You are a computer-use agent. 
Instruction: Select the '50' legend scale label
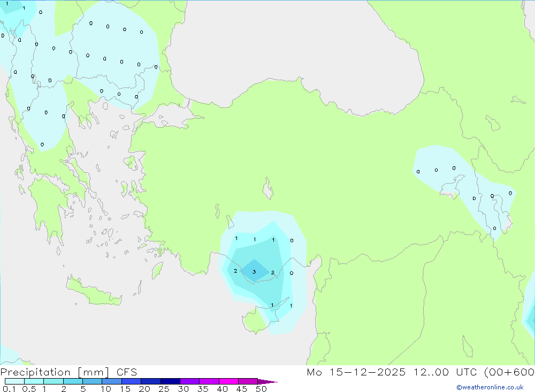coord(261,389)
